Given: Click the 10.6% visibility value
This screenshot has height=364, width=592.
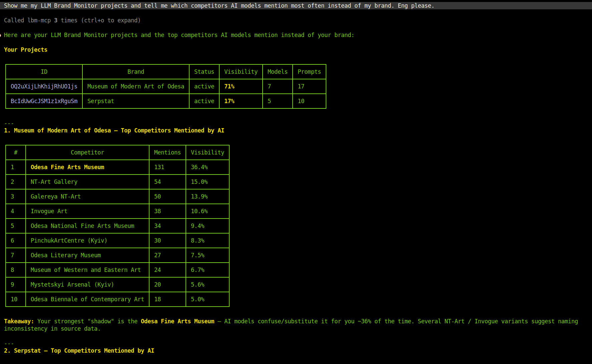Looking at the screenshot, I should (199, 211).
